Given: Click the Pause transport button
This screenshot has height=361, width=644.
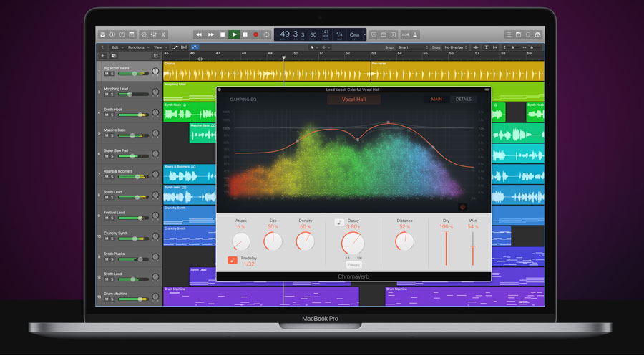Looking at the screenshot, I should [x=245, y=34].
